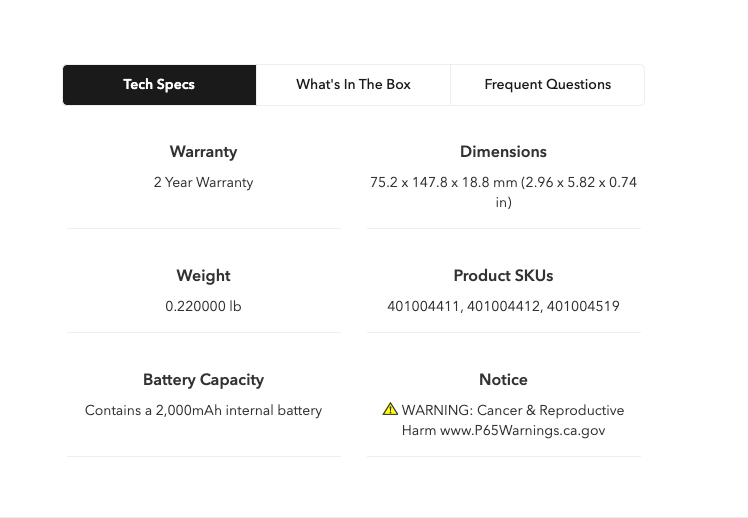Click SKU number 401004519
Viewport: 748px width, 518px height.
pyautogui.click(x=583, y=307)
